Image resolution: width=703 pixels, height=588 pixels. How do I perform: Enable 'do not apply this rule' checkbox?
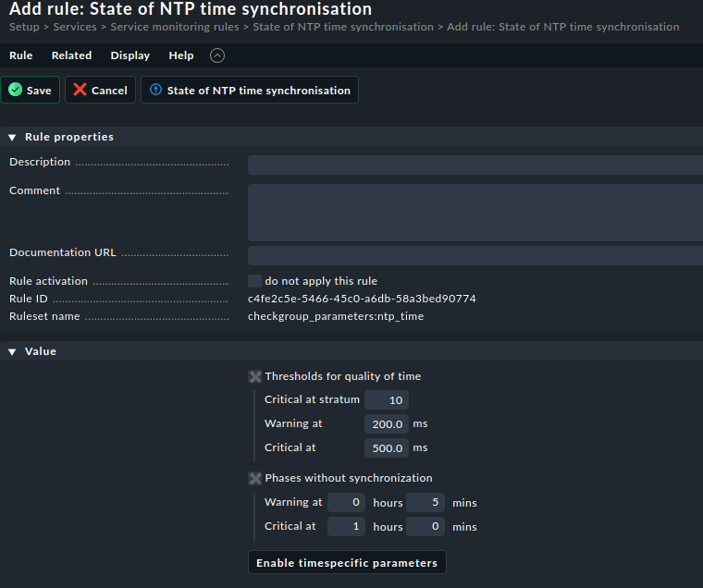pos(254,281)
